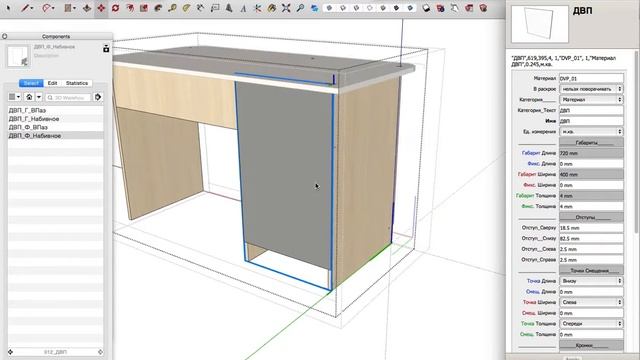Select the Text label tool
The image size is (640, 360).
(215, 8)
